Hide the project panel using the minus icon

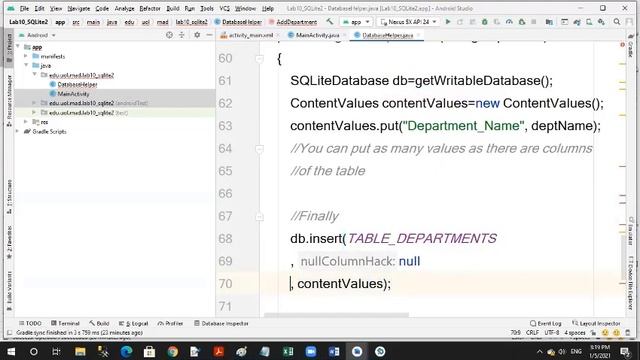coord(209,35)
